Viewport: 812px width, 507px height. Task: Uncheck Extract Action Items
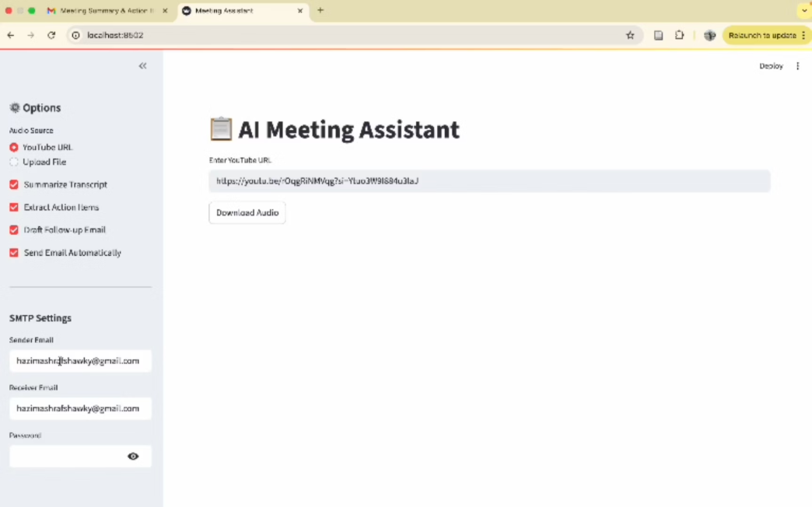pyautogui.click(x=13, y=207)
